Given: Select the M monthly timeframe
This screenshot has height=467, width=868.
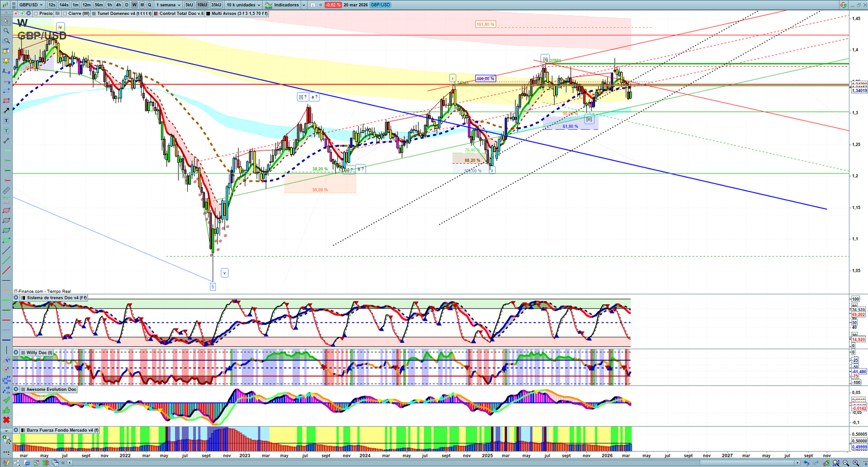Looking at the screenshot, I should (142, 5).
